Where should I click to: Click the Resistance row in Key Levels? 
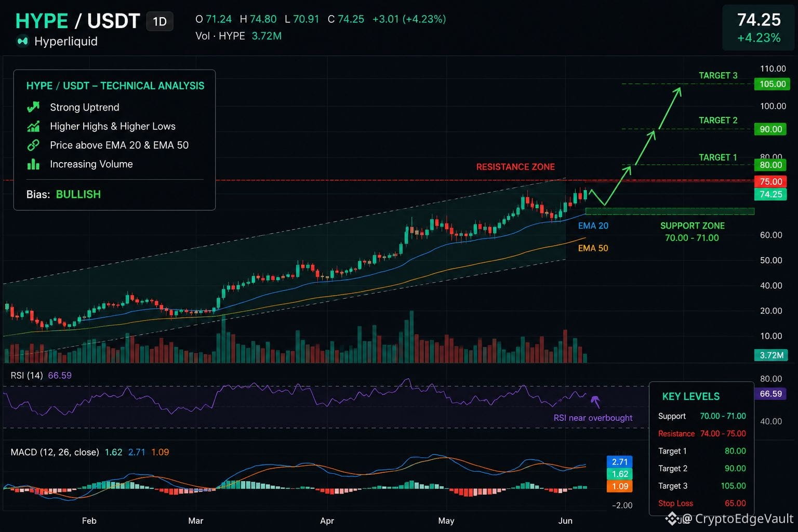coord(702,434)
